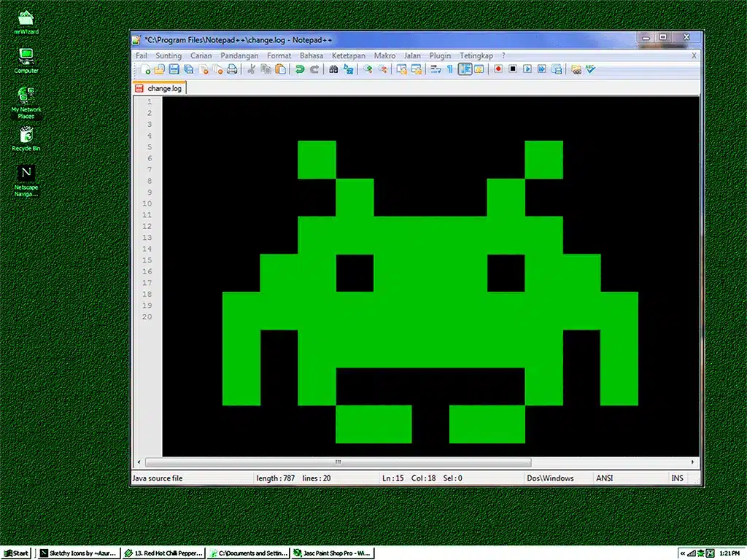The image size is (747, 560).
Task: Open the Format menu
Action: 279,55
